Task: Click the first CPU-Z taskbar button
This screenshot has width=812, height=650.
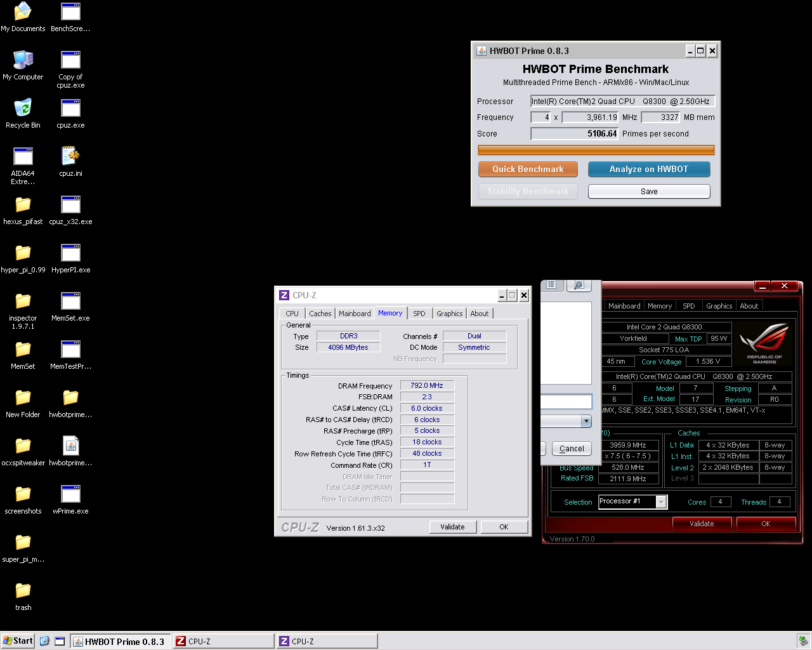Action: tap(224, 642)
